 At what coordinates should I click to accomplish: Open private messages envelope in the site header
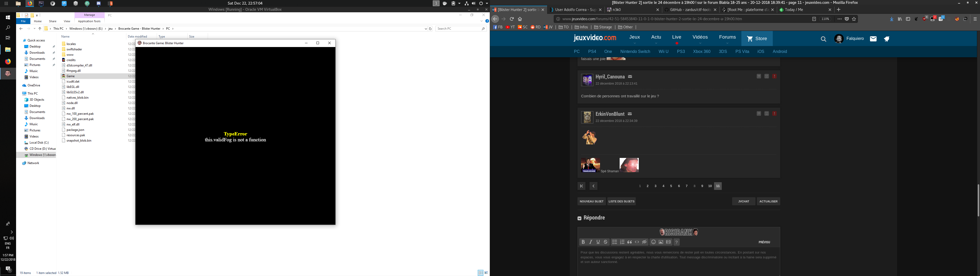[873, 39]
